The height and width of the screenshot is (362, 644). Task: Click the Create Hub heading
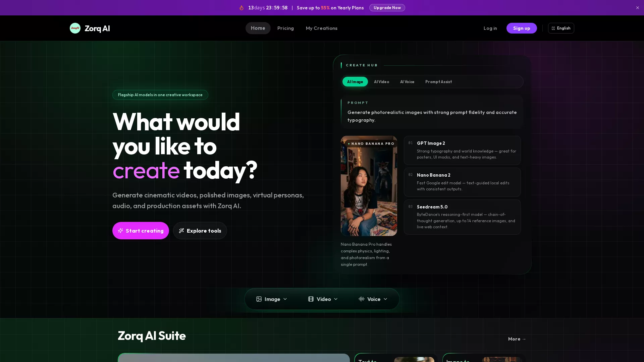click(x=362, y=65)
